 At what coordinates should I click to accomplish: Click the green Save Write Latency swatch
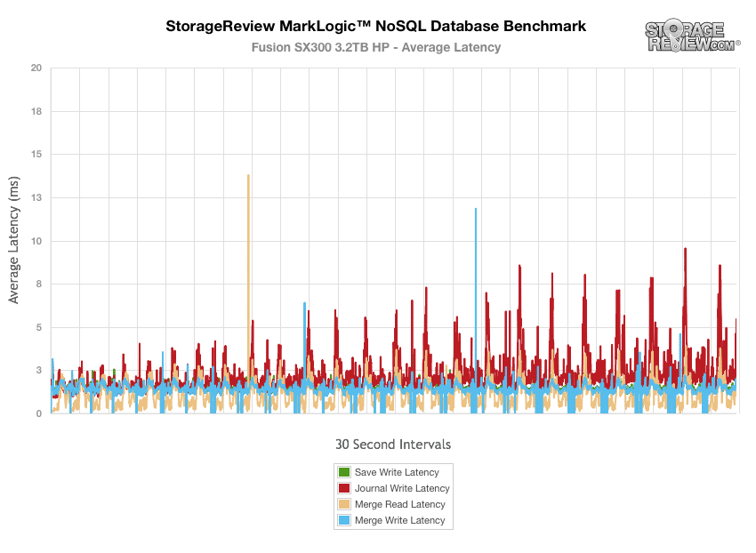[x=344, y=472]
